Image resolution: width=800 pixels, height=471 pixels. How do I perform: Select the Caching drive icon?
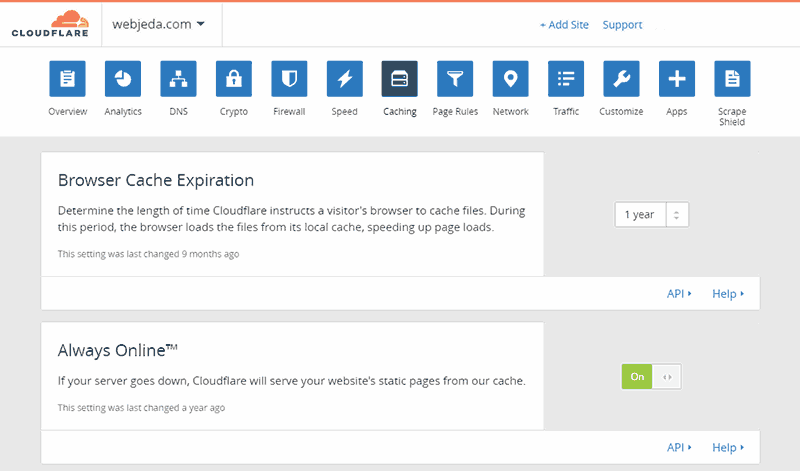point(399,79)
